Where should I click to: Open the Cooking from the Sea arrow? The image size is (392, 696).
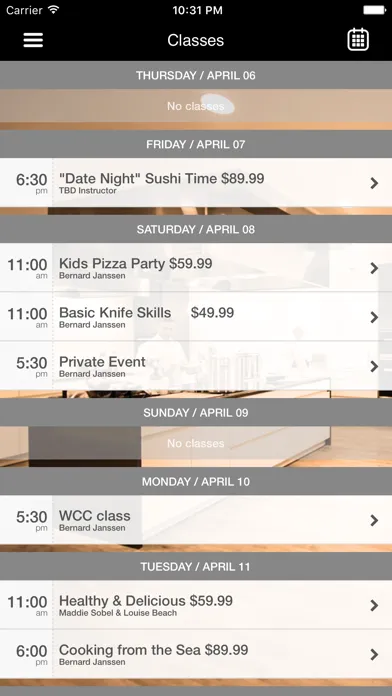(374, 654)
